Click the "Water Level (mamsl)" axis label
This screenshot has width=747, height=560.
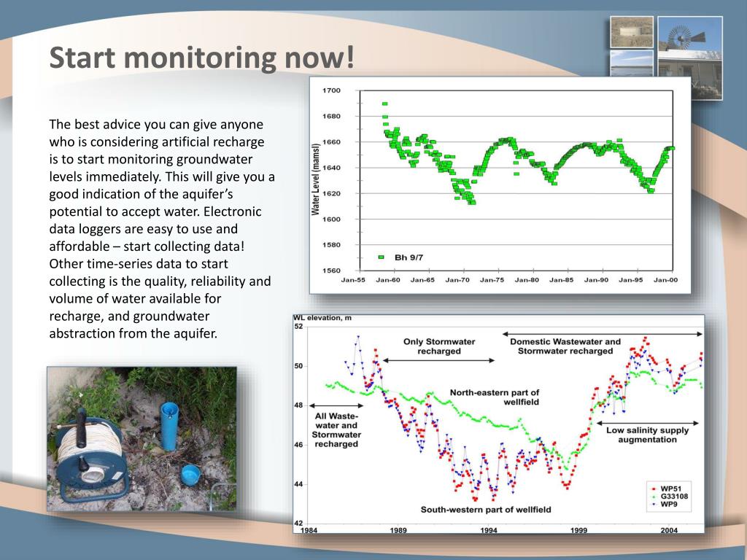click(x=315, y=180)
